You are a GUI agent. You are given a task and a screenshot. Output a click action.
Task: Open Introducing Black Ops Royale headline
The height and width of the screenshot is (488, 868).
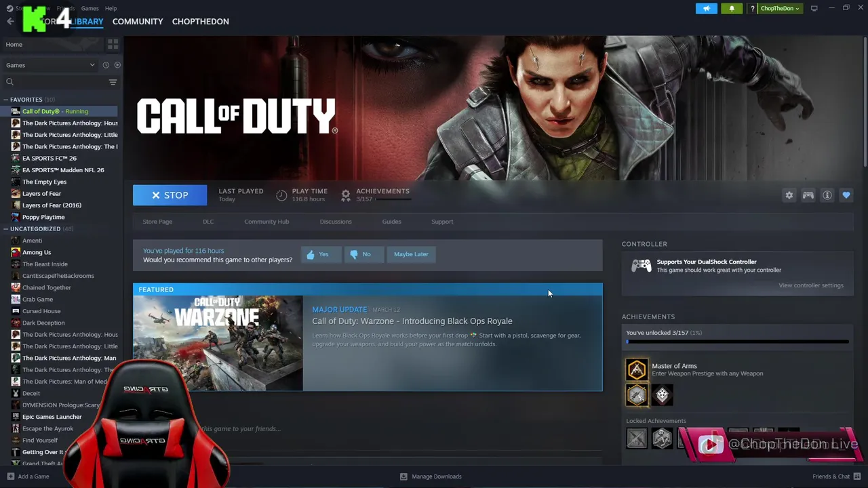[x=412, y=321]
